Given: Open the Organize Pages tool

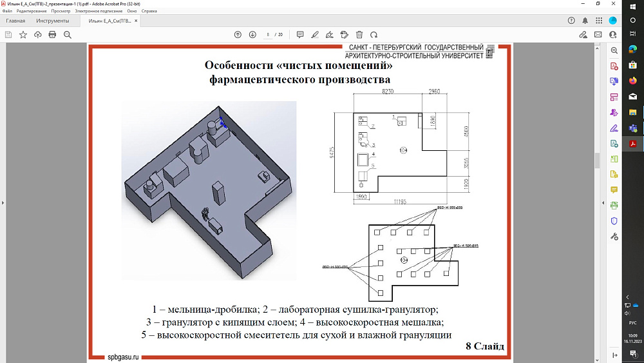Looking at the screenshot, I should 614,97.
